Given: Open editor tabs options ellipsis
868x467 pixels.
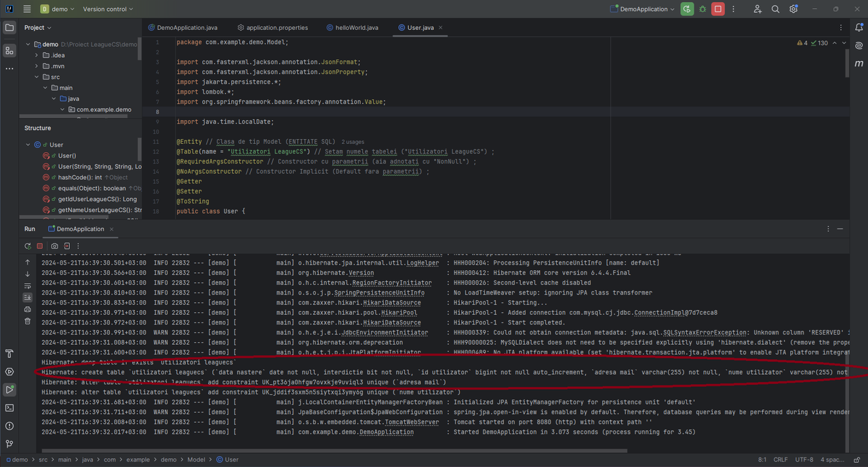Looking at the screenshot, I should coord(840,28).
